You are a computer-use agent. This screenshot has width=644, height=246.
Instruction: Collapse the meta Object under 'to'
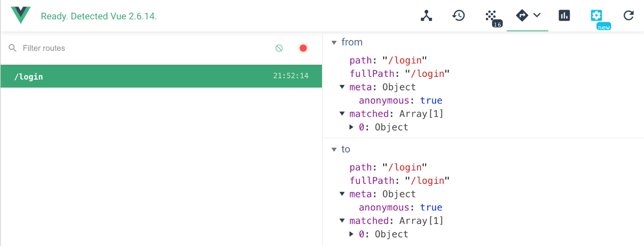tap(342, 194)
